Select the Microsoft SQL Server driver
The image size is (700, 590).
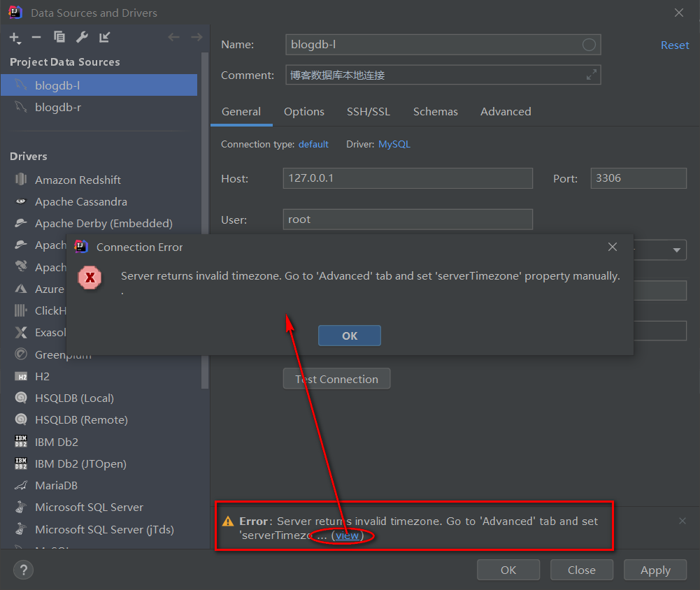pos(89,507)
